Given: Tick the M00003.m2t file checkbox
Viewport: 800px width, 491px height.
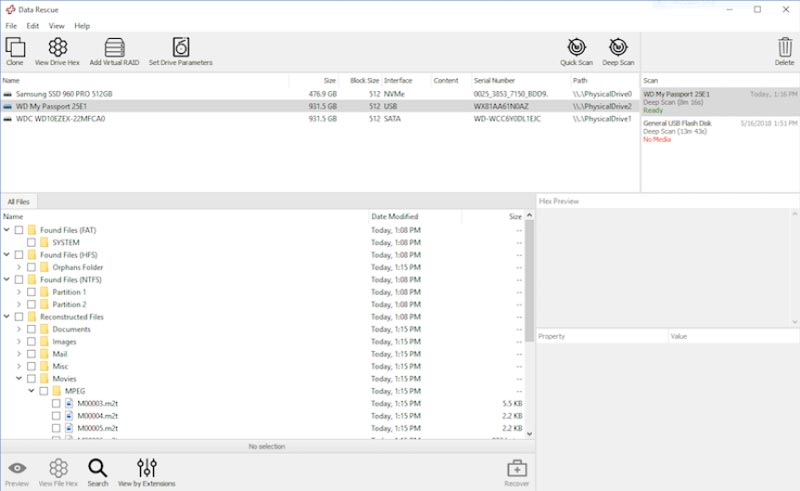Looking at the screenshot, I should point(56,404).
